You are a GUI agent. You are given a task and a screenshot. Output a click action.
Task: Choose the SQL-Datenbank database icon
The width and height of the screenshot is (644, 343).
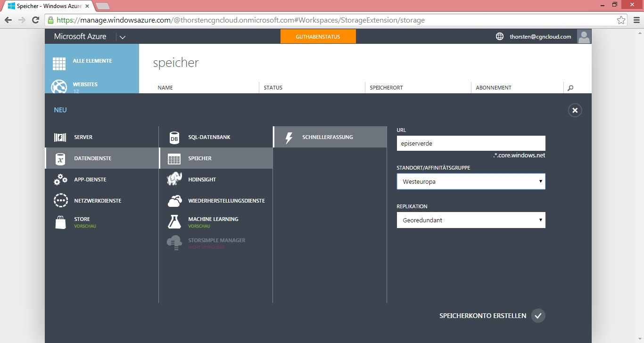tap(174, 138)
